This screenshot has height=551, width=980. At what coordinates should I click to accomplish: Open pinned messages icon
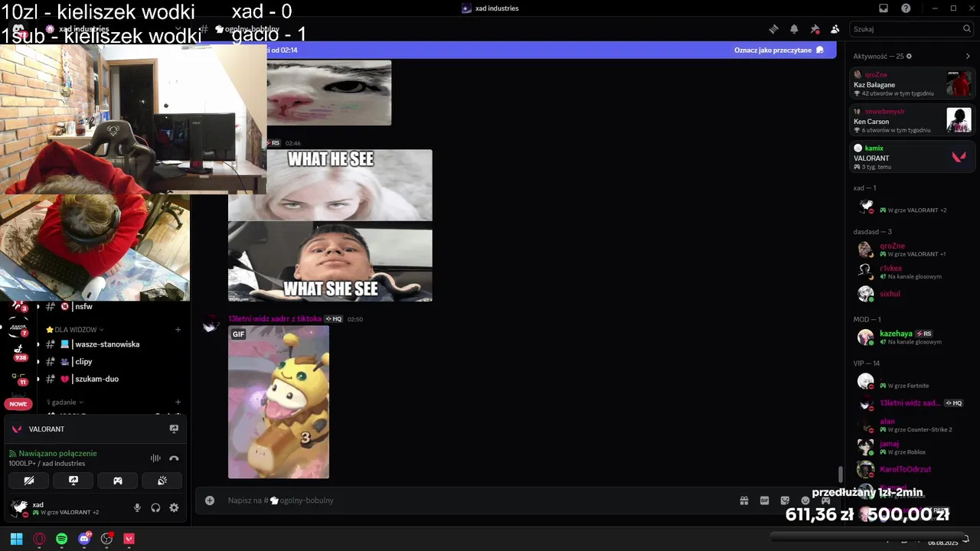click(x=815, y=29)
